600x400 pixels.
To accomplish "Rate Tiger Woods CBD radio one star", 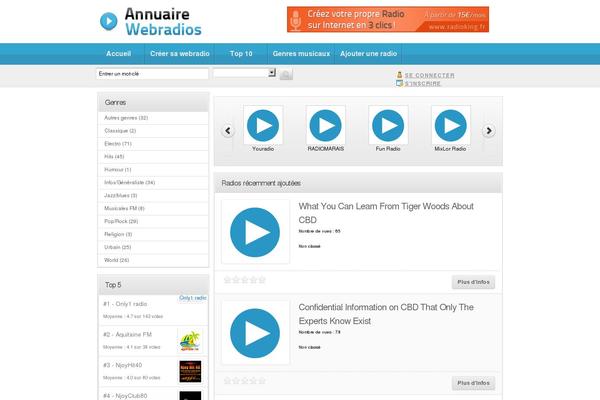I will (x=227, y=280).
